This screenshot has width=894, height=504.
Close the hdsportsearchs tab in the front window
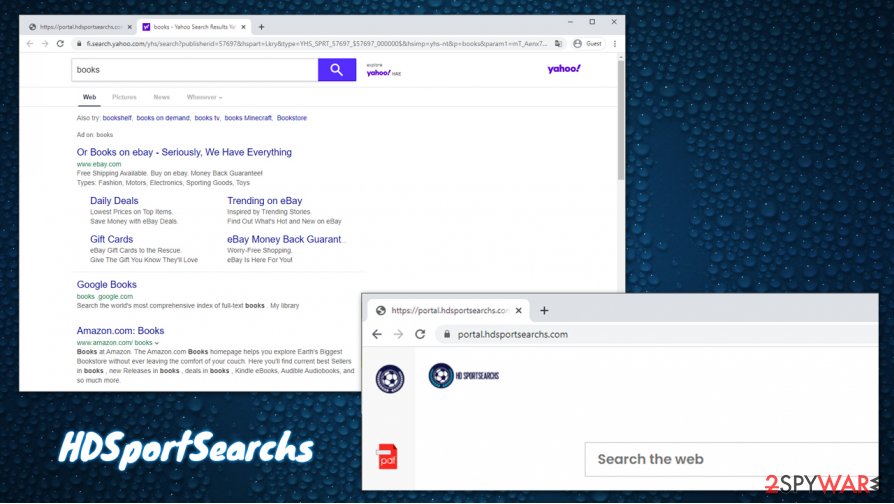point(519,311)
